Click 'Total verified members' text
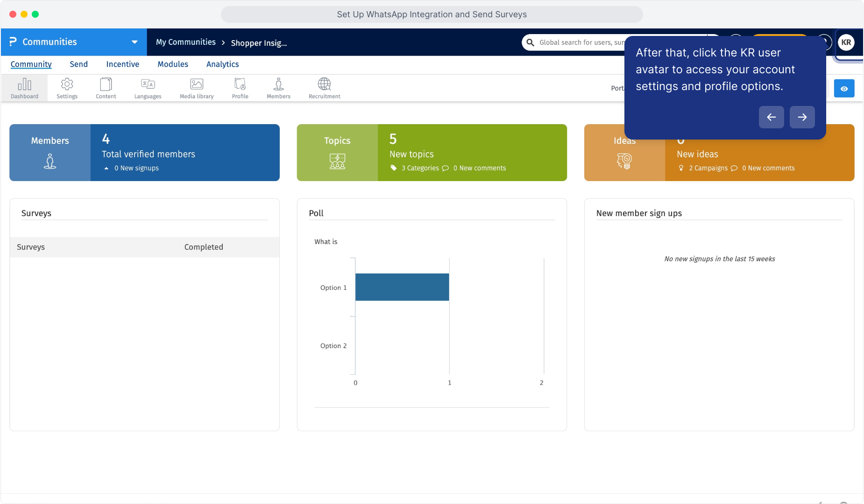 coord(149,154)
